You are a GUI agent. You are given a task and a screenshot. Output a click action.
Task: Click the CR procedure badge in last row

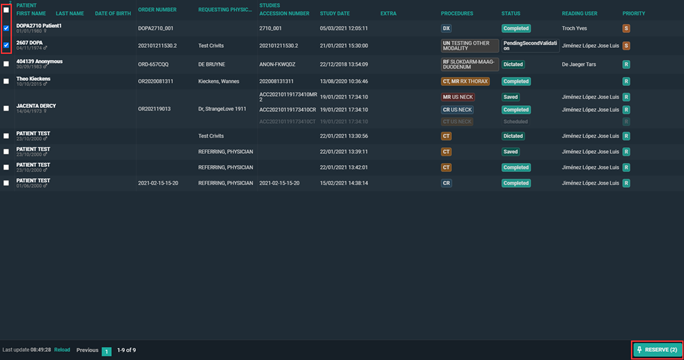(446, 183)
